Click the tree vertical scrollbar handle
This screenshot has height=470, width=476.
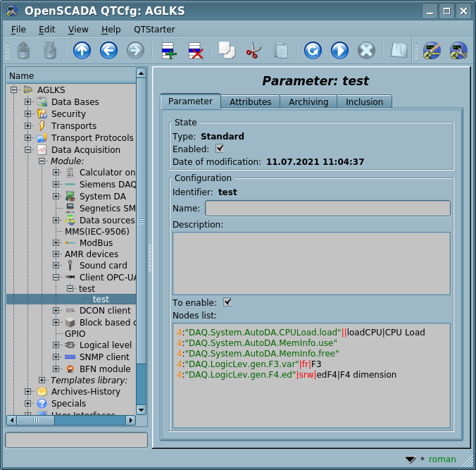(141, 221)
